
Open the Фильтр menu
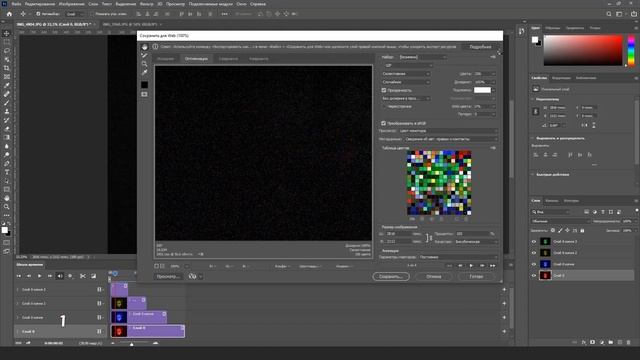point(147,4)
